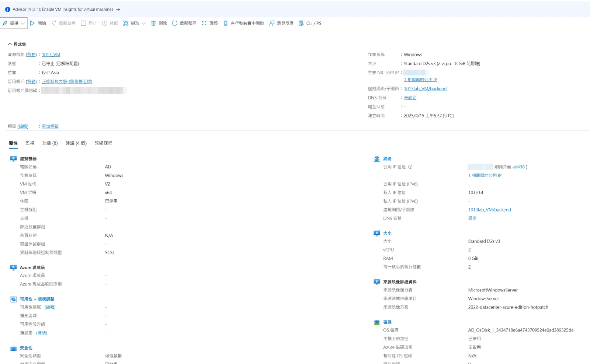This screenshot has height=364, width=590.
Task: Click the 大小 section heading link
Action: click(387, 233)
